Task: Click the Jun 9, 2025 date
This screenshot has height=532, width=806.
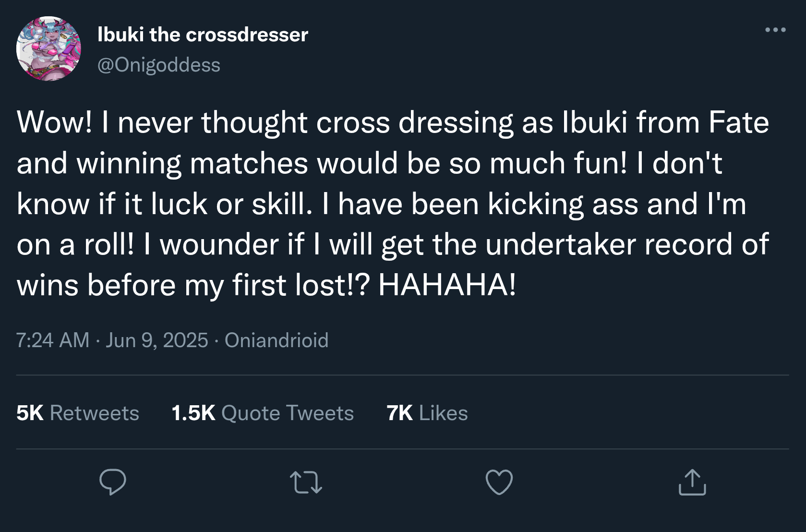Action: [x=156, y=340]
